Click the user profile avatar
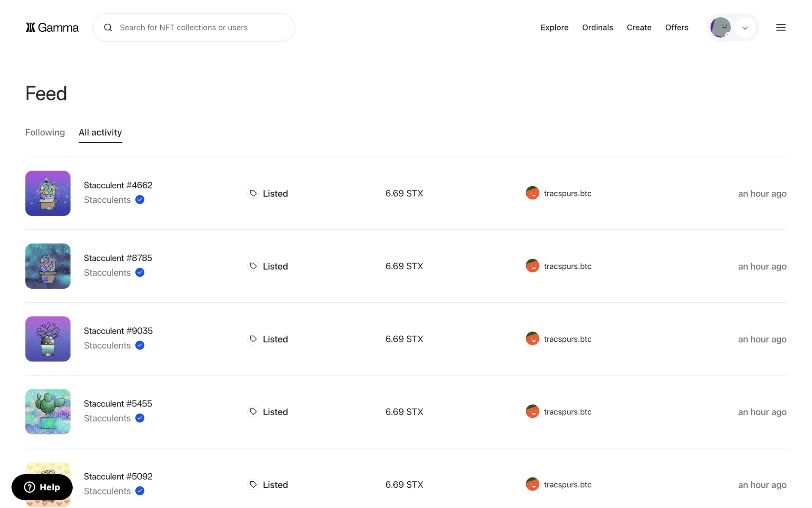Screen dimensions: 812x508 tap(720, 28)
